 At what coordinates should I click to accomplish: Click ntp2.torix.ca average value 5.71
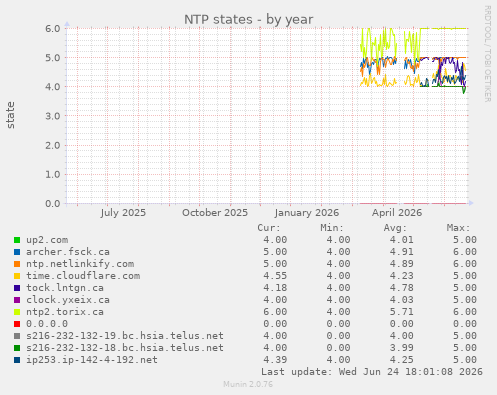coord(402,312)
